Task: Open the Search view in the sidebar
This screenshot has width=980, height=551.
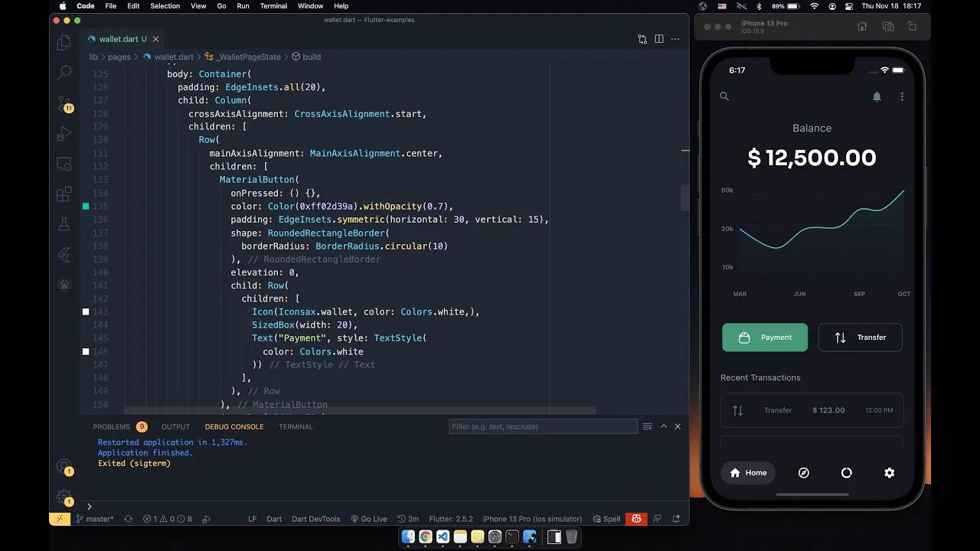Action: [x=64, y=72]
